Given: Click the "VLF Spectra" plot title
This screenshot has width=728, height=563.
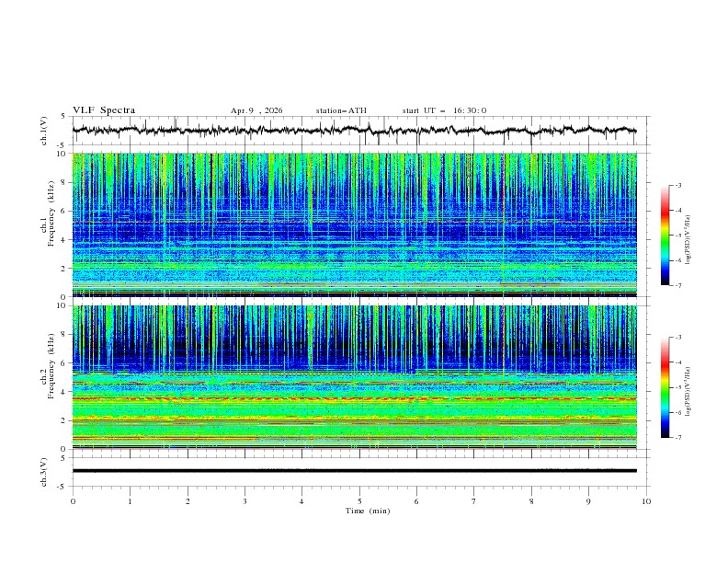Looking at the screenshot, I should pyautogui.click(x=104, y=110).
